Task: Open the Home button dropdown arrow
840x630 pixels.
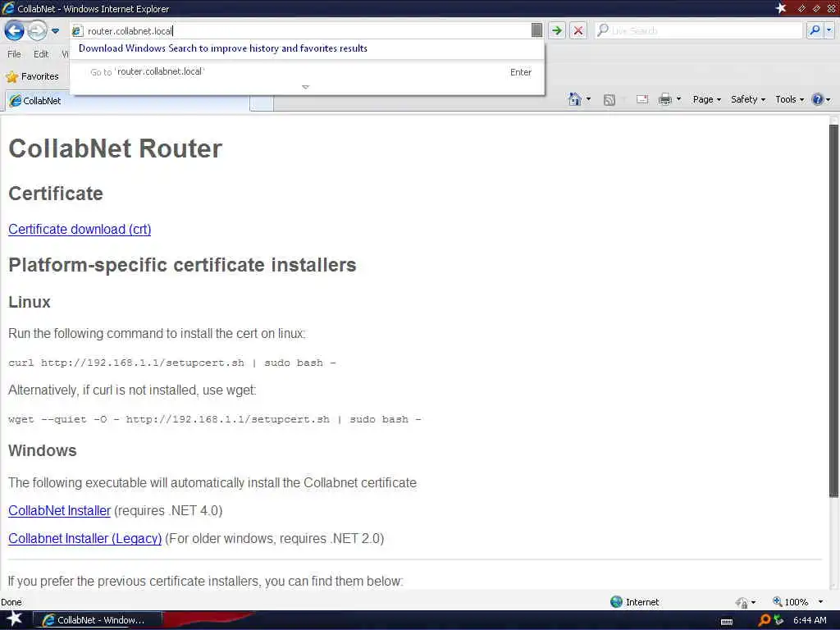Action: [x=589, y=99]
